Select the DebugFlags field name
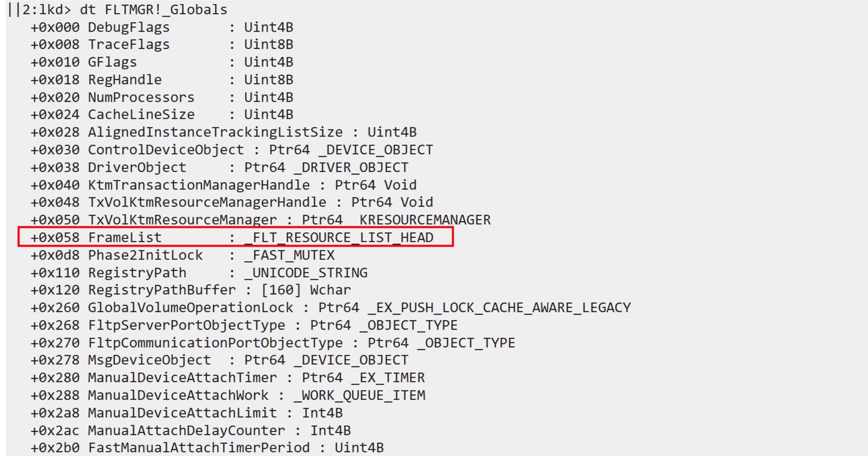Image resolution: width=868 pixels, height=456 pixels. click(128, 27)
